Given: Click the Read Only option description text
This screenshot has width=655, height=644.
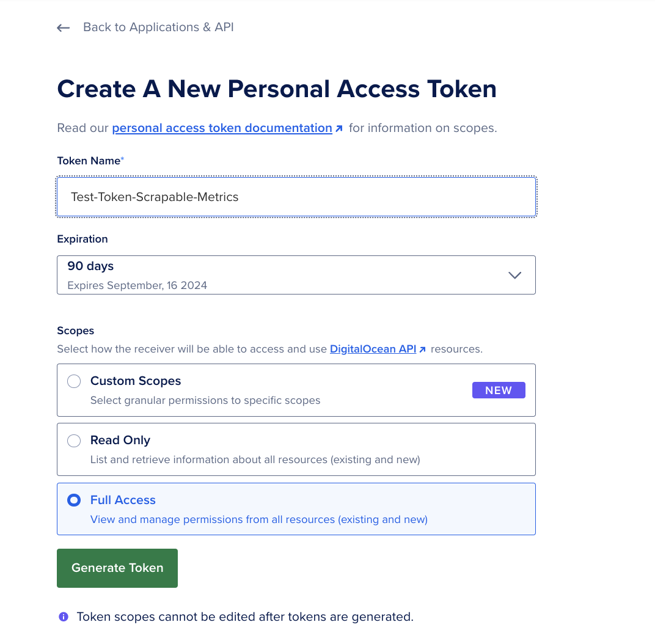Looking at the screenshot, I should pyautogui.click(x=255, y=459).
